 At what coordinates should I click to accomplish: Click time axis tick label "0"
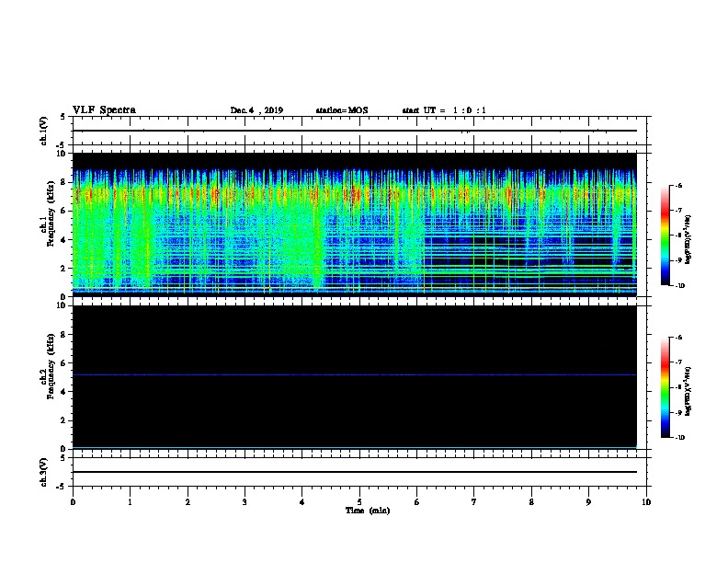pyautogui.click(x=73, y=502)
